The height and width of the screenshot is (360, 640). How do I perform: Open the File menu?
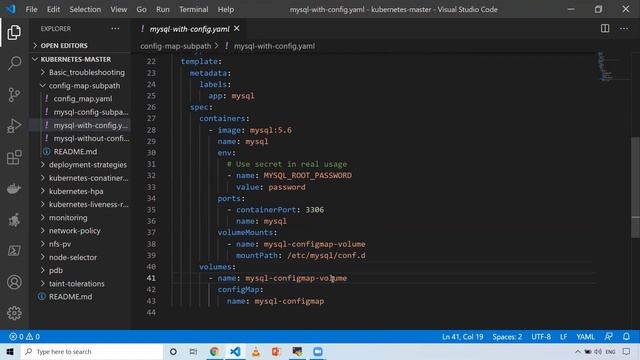pos(31,9)
